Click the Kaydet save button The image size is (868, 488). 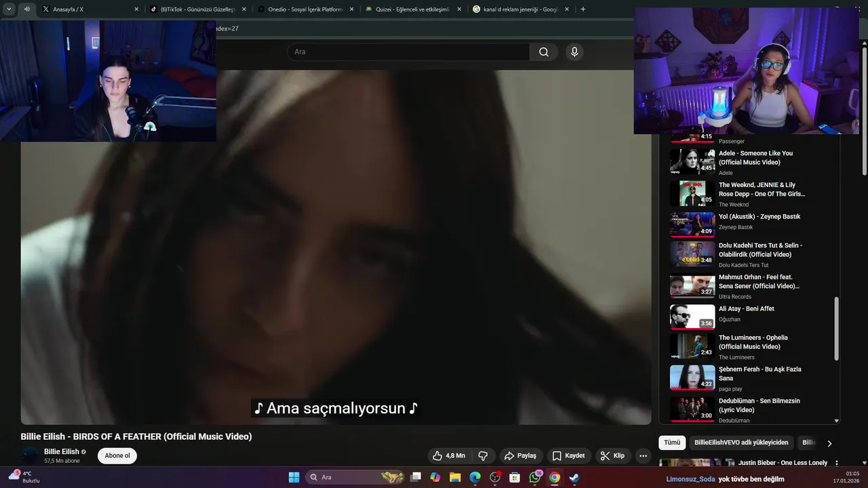tap(568, 455)
